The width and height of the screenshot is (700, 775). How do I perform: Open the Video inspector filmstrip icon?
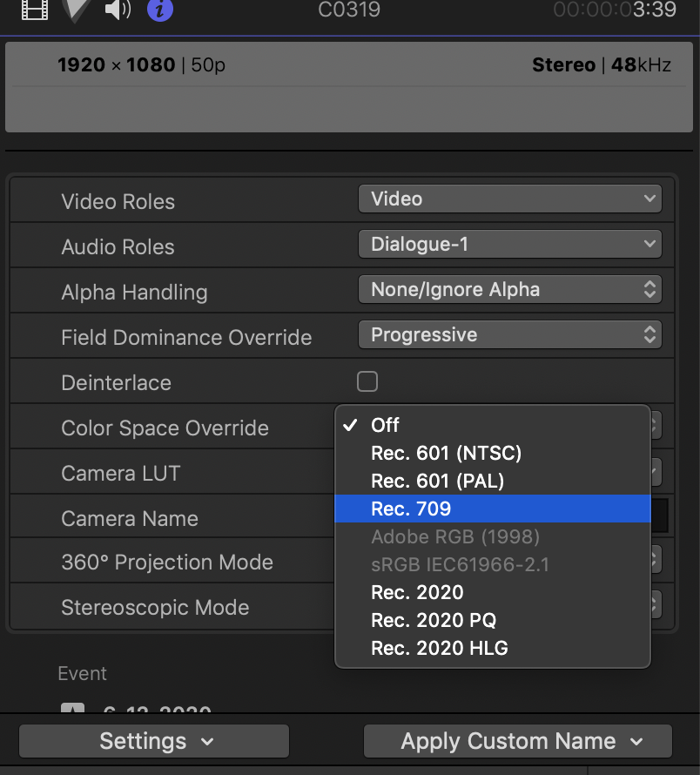(35, 10)
